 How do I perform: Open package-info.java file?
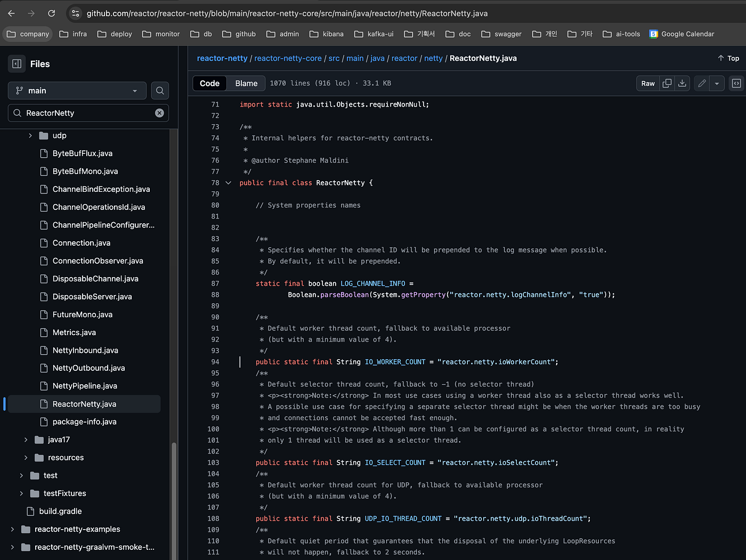tap(84, 422)
